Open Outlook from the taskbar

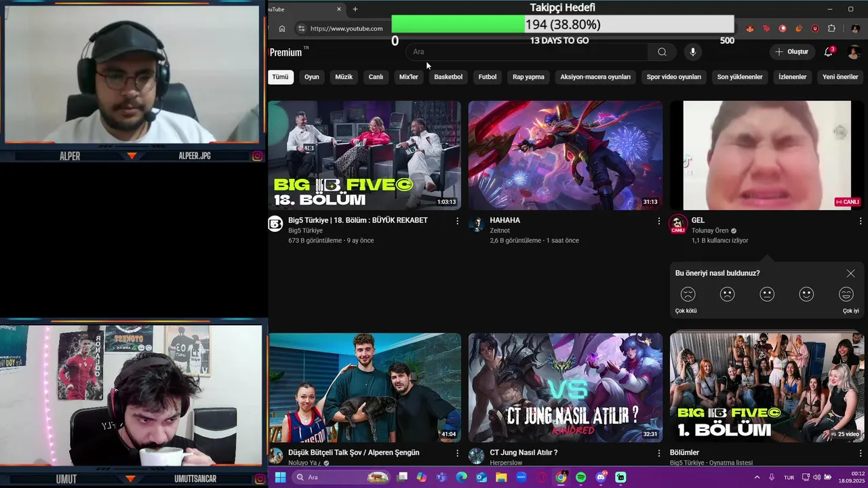[x=481, y=477]
